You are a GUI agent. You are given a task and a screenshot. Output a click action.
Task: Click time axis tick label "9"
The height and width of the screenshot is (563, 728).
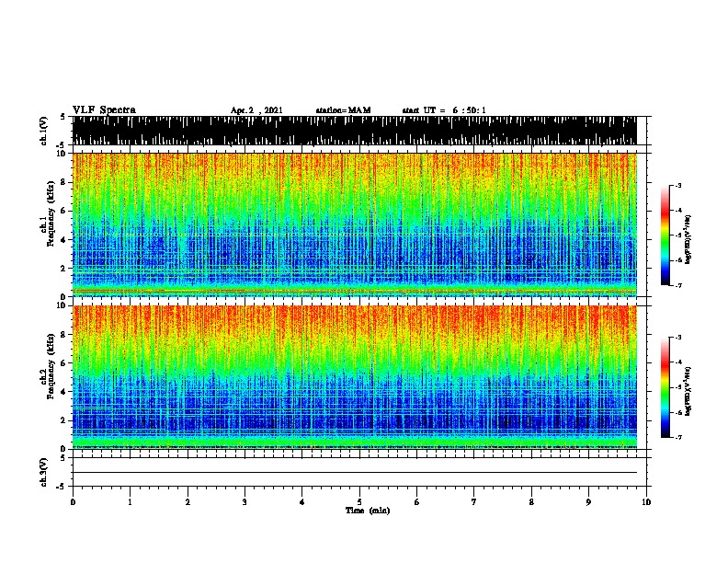click(x=588, y=502)
